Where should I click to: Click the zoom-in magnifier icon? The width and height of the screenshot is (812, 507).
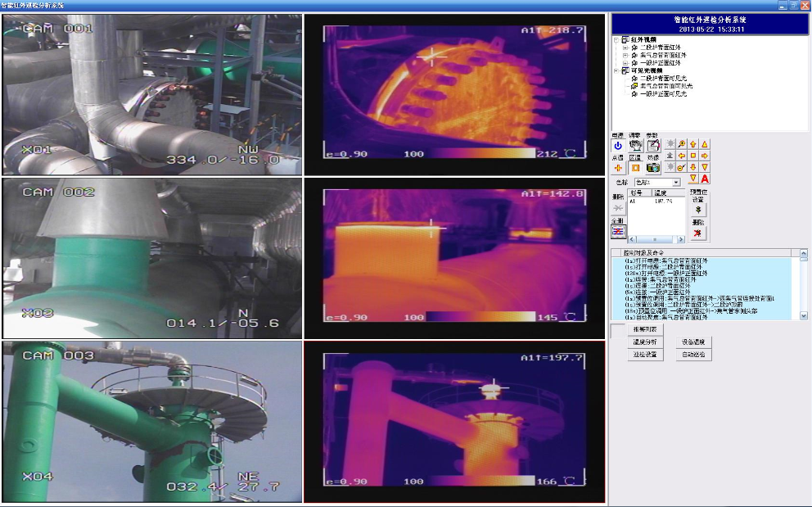682,144
